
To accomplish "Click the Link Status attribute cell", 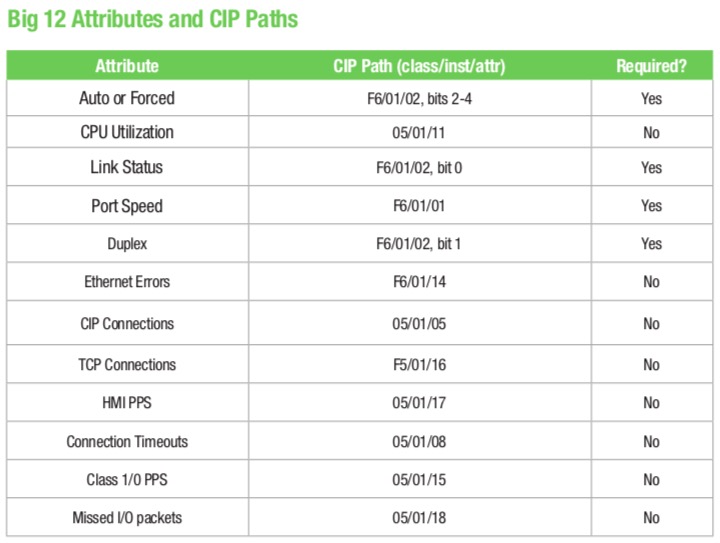I will coord(127,167).
